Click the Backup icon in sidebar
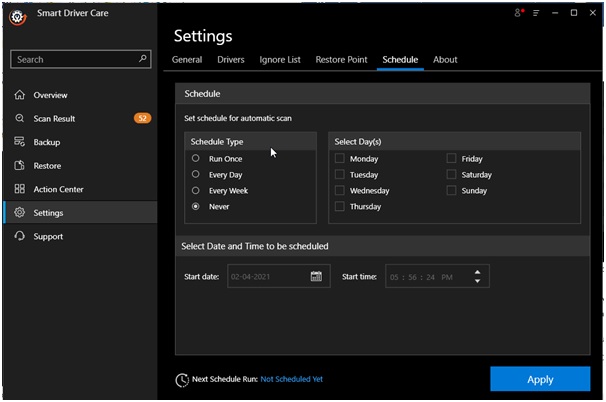 [20, 142]
